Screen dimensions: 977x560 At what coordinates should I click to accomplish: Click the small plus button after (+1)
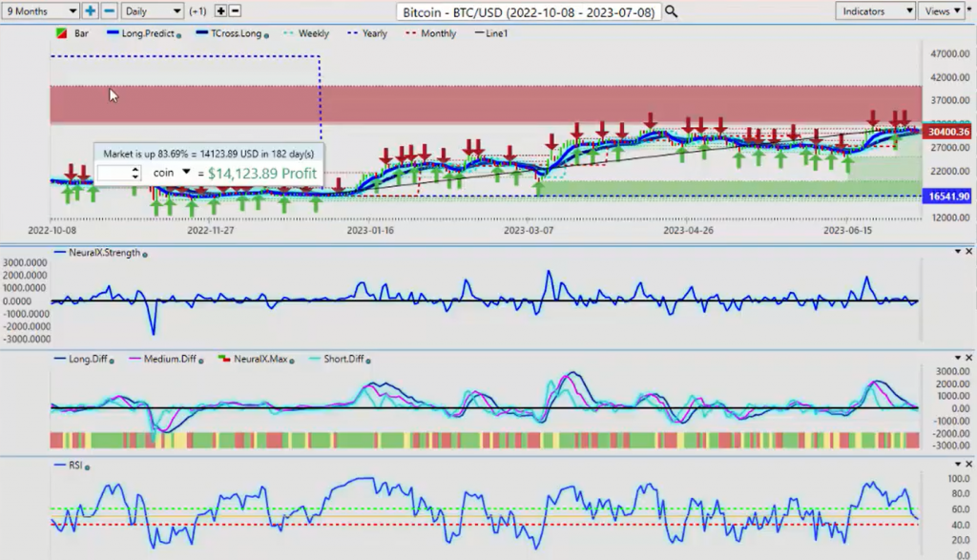(220, 11)
